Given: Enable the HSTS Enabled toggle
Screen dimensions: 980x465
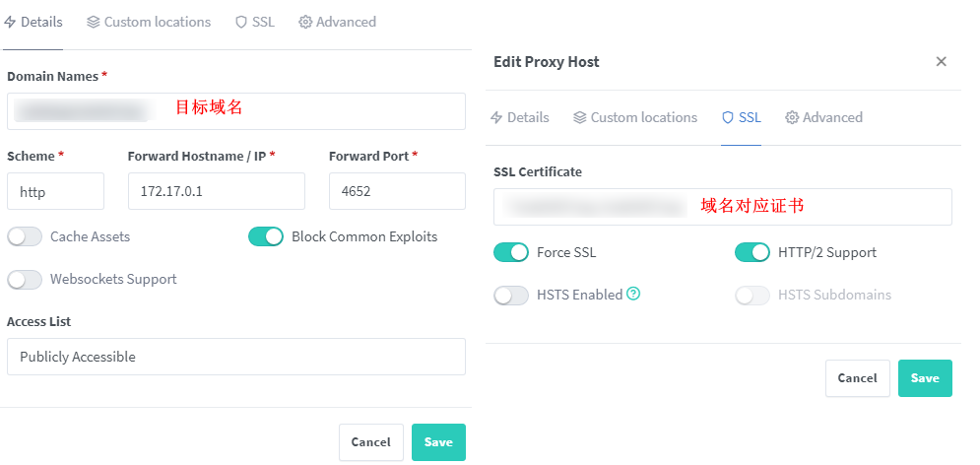Looking at the screenshot, I should click(x=511, y=295).
